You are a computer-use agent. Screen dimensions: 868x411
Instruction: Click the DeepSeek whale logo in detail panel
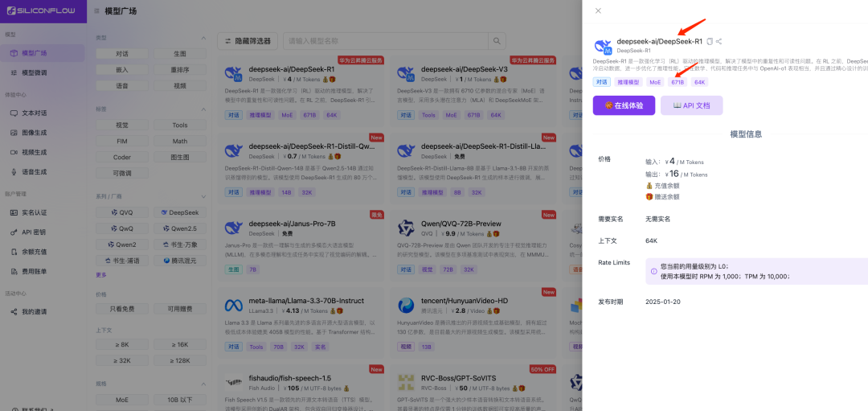click(602, 46)
